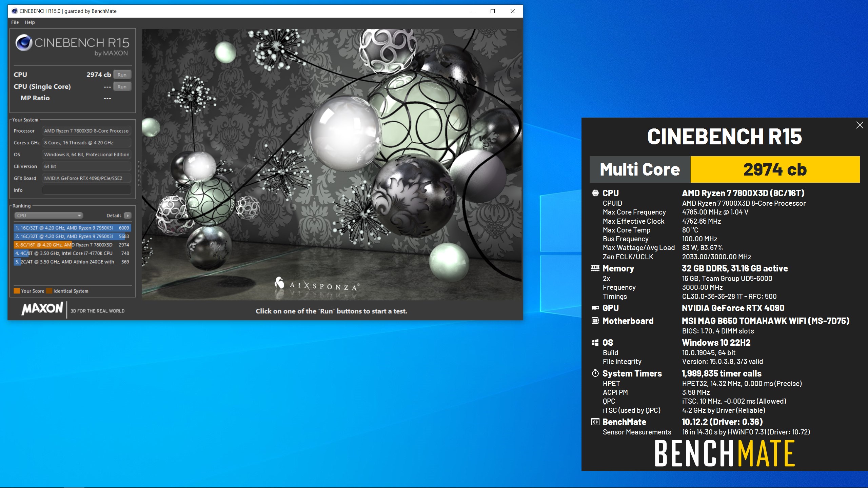This screenshot has width=868, height=488.
Task: Click the Processor field AMD Ryzen 7 7800X3D
Action: 86,131
